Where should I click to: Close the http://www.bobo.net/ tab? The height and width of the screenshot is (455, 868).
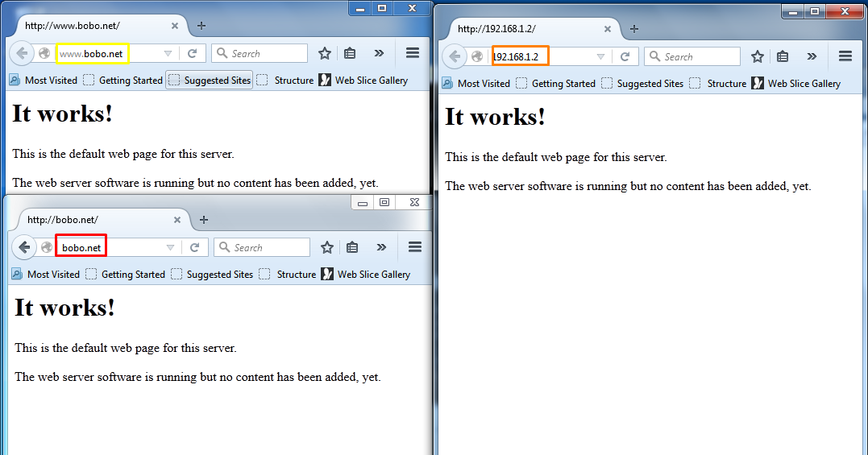pyautogui.click(x=175, y=26)
